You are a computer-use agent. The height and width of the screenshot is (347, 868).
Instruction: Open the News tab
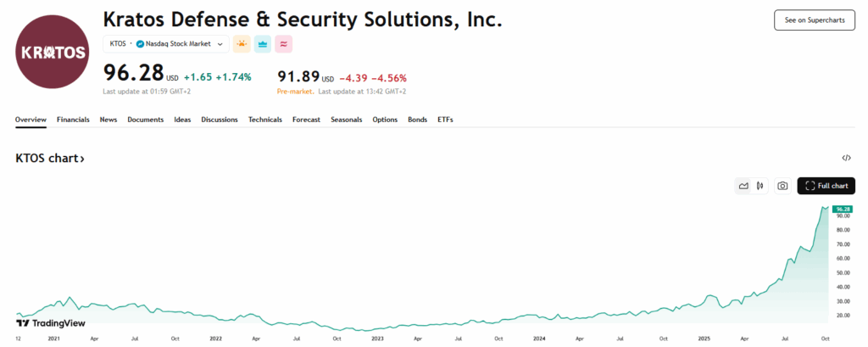pos(108,120)
